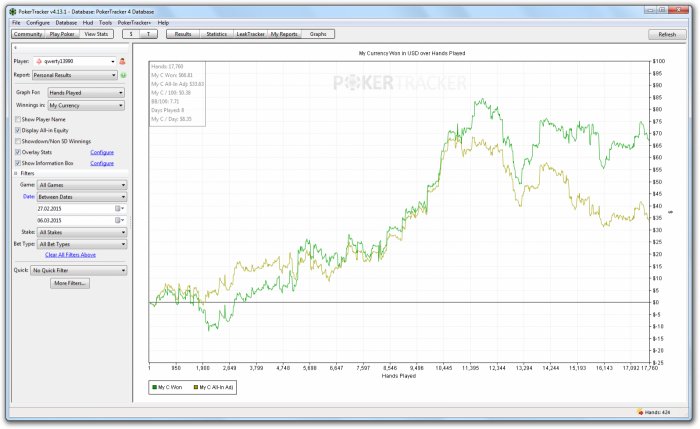Screen dimensions: 700x429
Task: Click the player profile icon beside player name
Action: [x=122, y=61]
